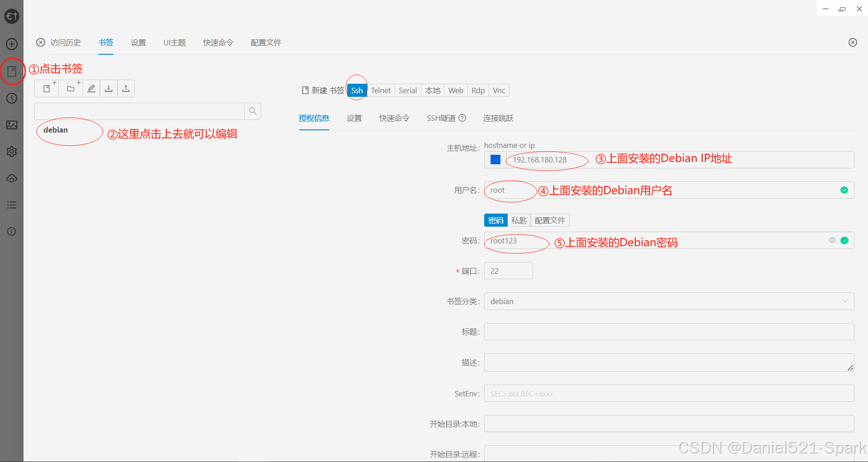868x462 pixels.
Task: Select the 本地 connection type
Action: coord(433,90)
